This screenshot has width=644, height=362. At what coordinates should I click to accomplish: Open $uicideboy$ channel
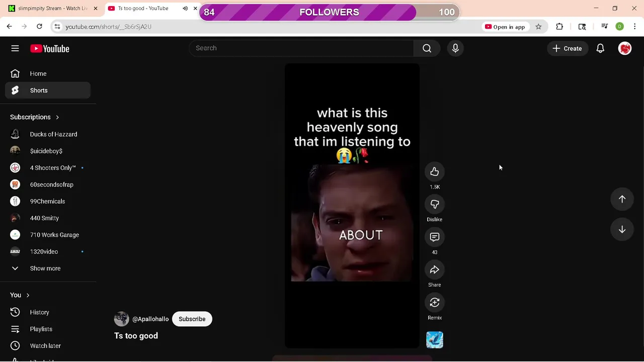click(x=48, y=151)
